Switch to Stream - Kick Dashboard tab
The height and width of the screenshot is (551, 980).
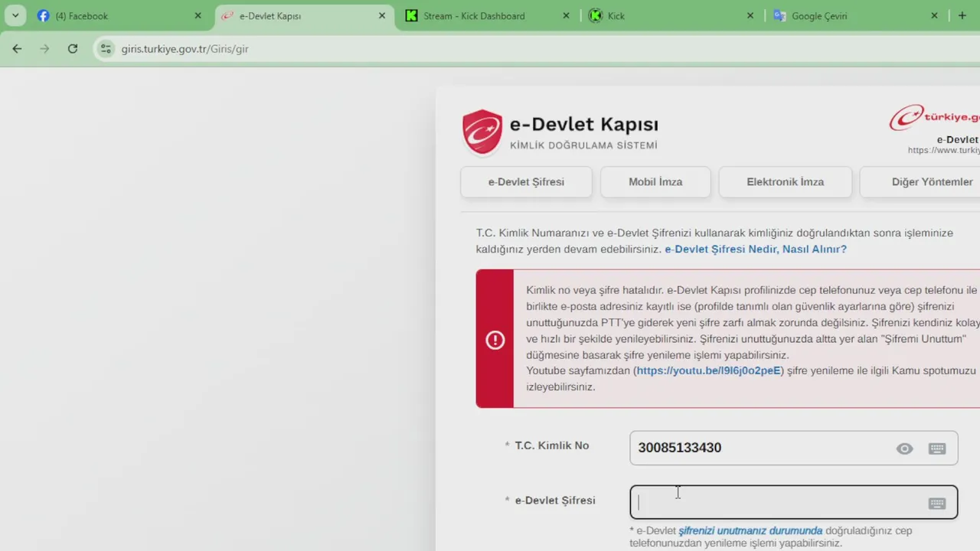pyautogui.click(x=488, y=15)
